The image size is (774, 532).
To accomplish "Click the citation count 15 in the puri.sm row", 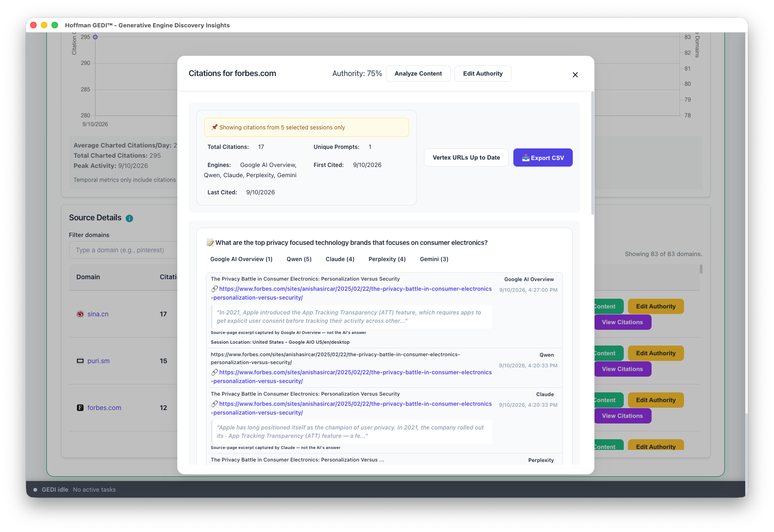I will tap(163, 361).
